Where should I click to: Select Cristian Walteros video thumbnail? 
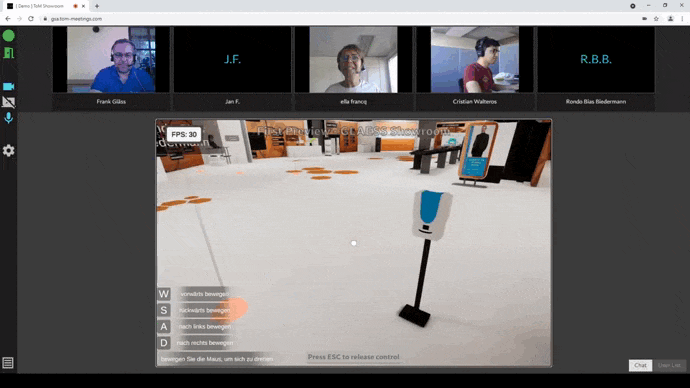point(474,60)
